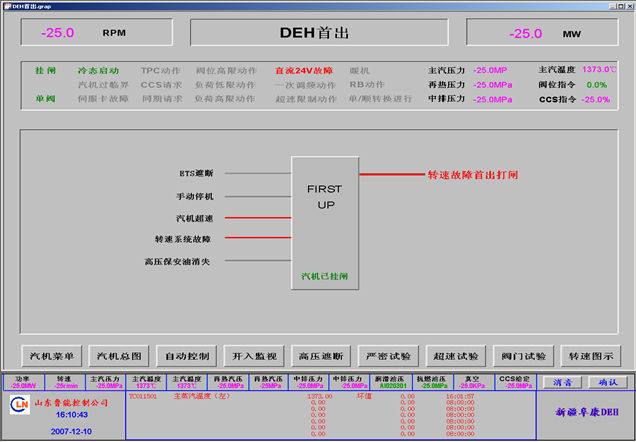636x442 pixels.
Task: Go to 自动控制 page
Action: pos(187,356)
